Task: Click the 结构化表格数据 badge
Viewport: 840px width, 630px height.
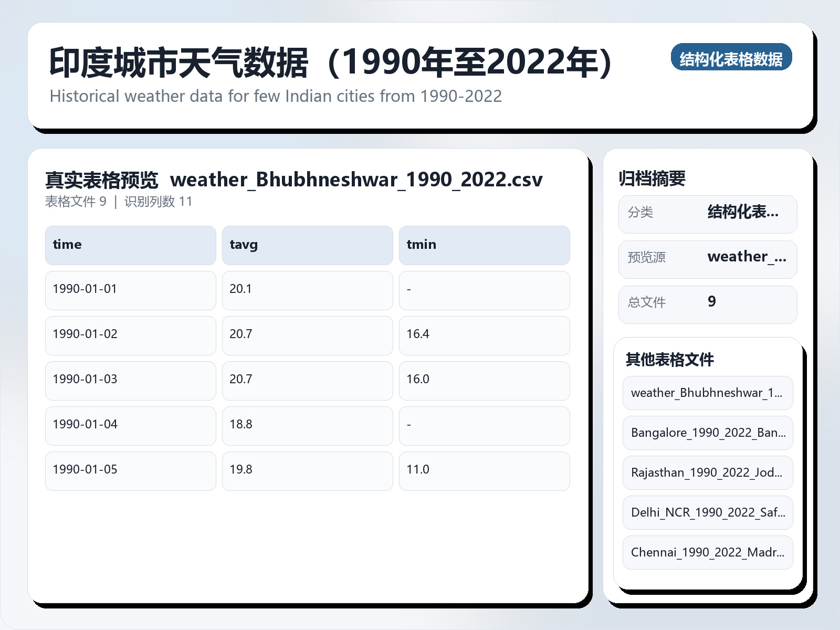Action: click(732, 58)
